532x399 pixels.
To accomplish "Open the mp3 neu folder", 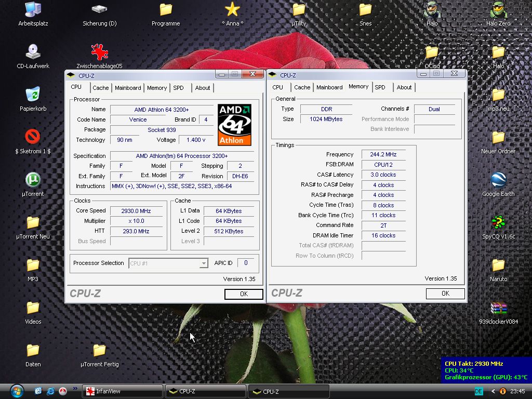I will click(498, 99).
